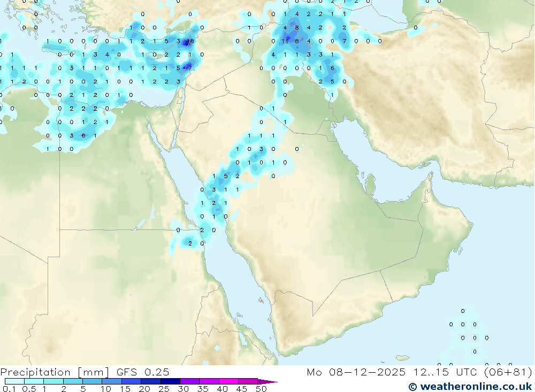Image resolution: width=535 pixels, height=392 pixels.
Task: Click the "11" precipitation value on map
Action: point(285,41)
